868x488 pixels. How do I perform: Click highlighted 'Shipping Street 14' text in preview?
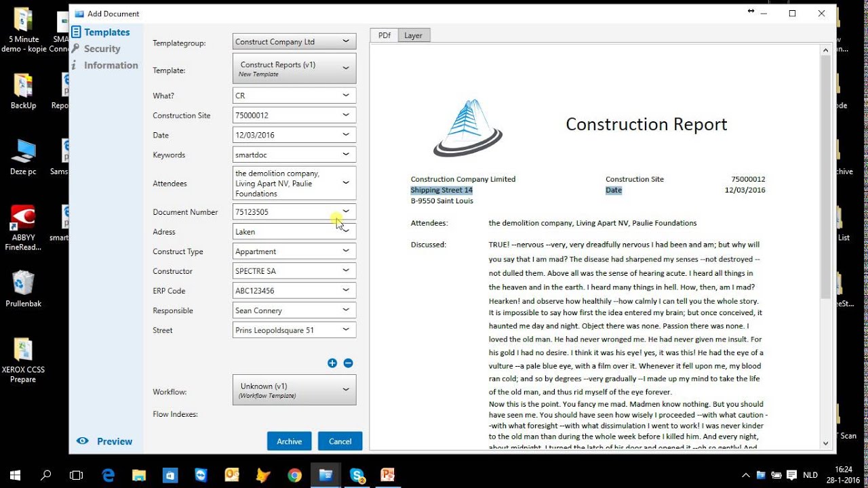pos(441,190)
